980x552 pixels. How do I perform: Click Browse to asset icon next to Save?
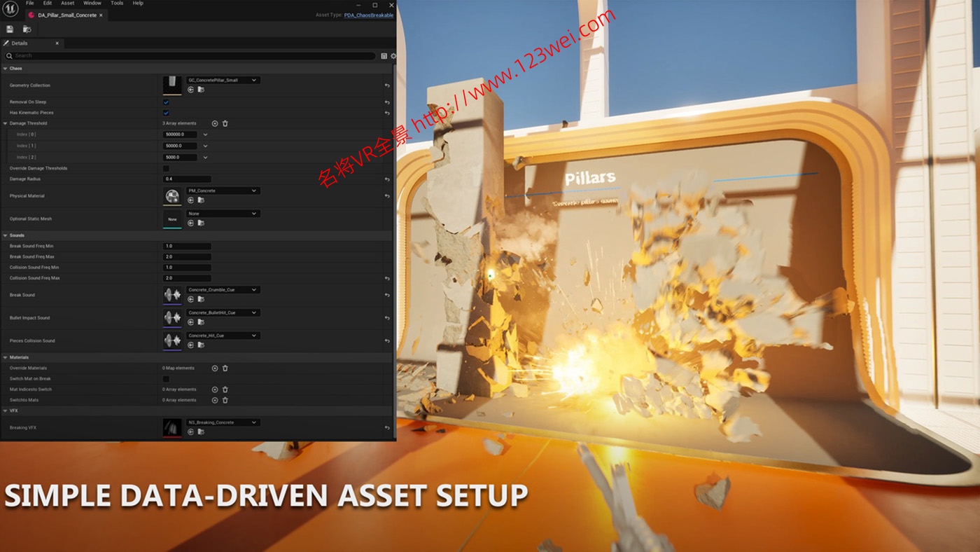point(27,29)
